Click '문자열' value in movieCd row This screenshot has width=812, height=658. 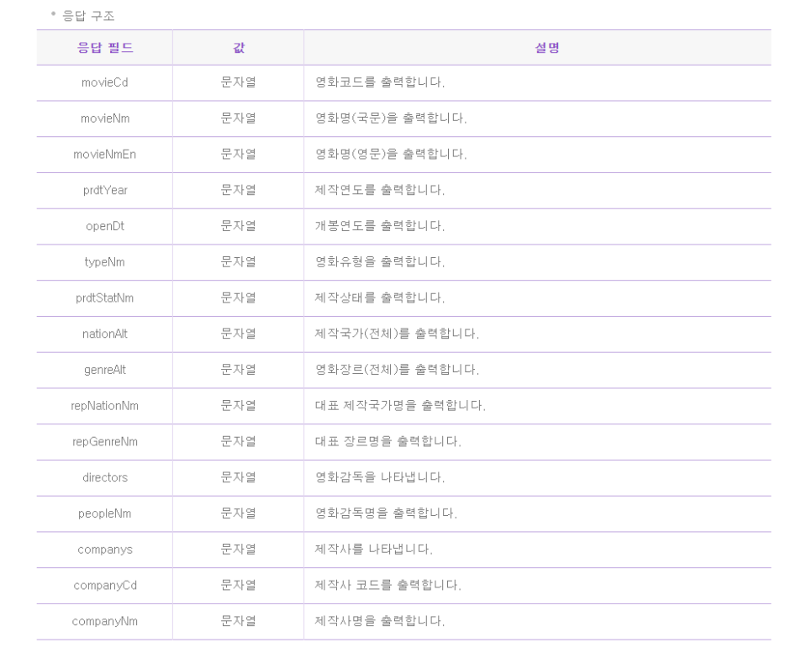click(238, 82)
